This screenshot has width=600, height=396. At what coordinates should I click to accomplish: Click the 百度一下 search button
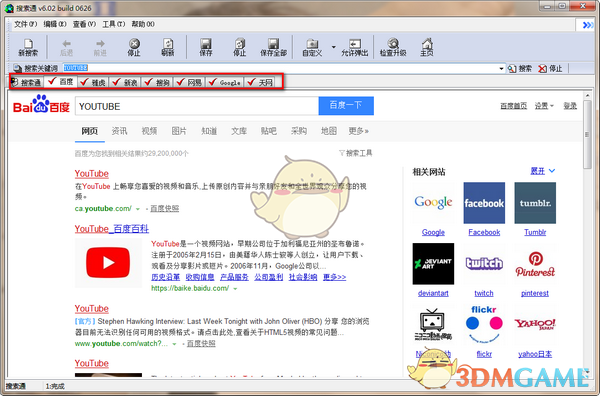(346, 106)
